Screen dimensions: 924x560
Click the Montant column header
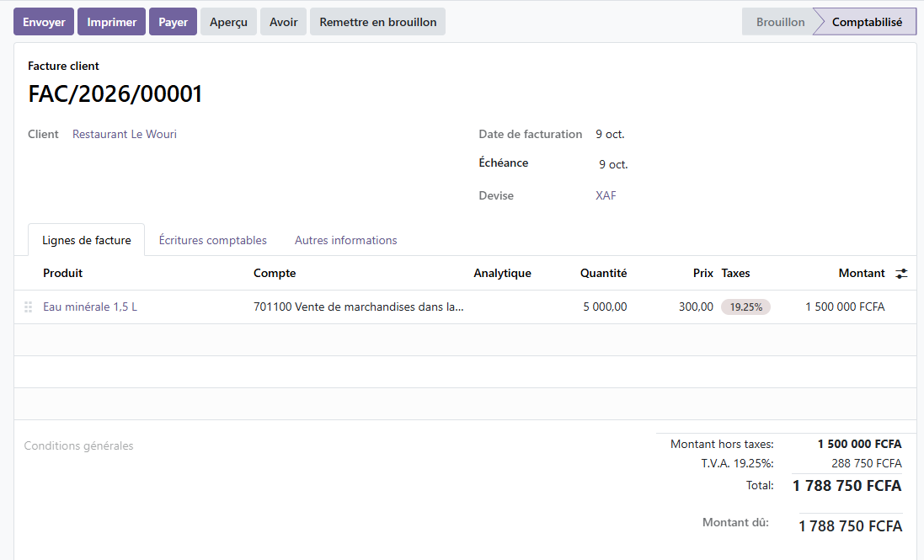862,273
